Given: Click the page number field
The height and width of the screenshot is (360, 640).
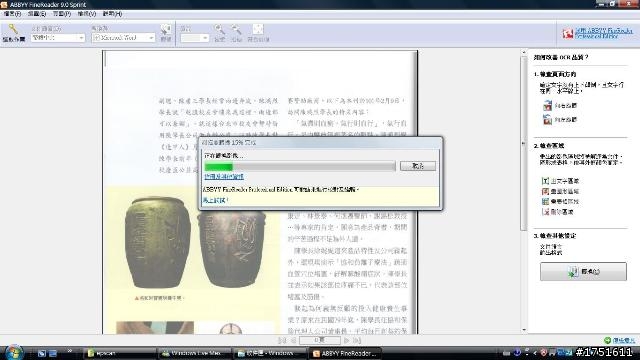Looking at the screenshot, I should click(320, 340).
